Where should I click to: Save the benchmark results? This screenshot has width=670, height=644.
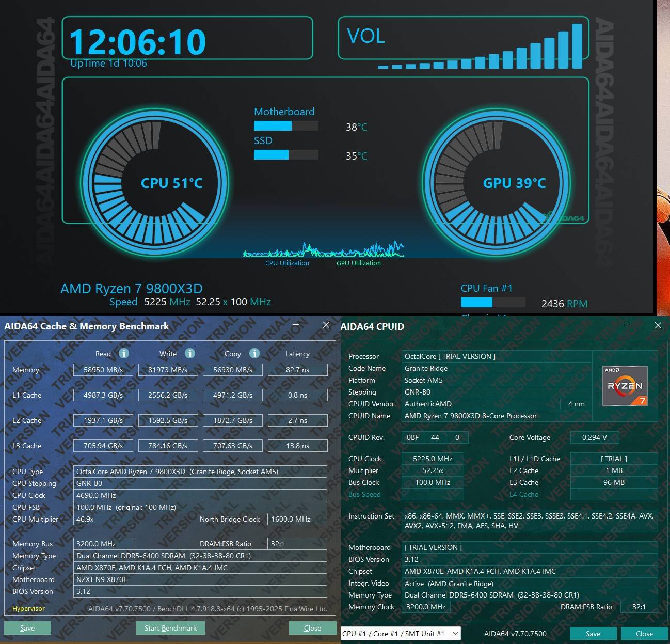tap(27, 628)
